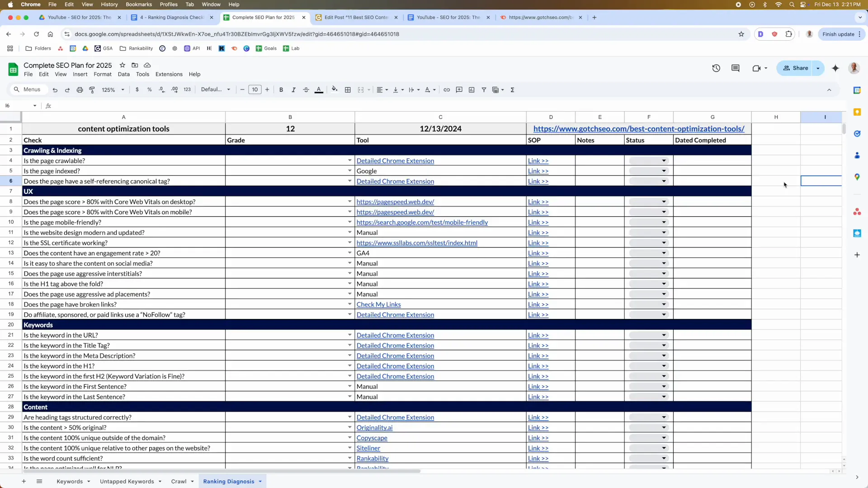Viewport: 868px width, 488px height.
Task: Open the zoom level dropdown
Action: [x=113, y=89]
